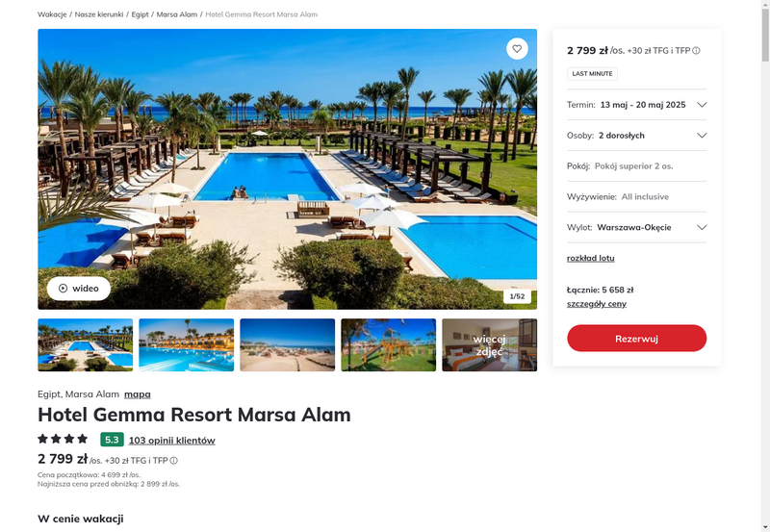Click info icon beside price under hotel name
Screen dimensions: 770x532
coord(174,461)
